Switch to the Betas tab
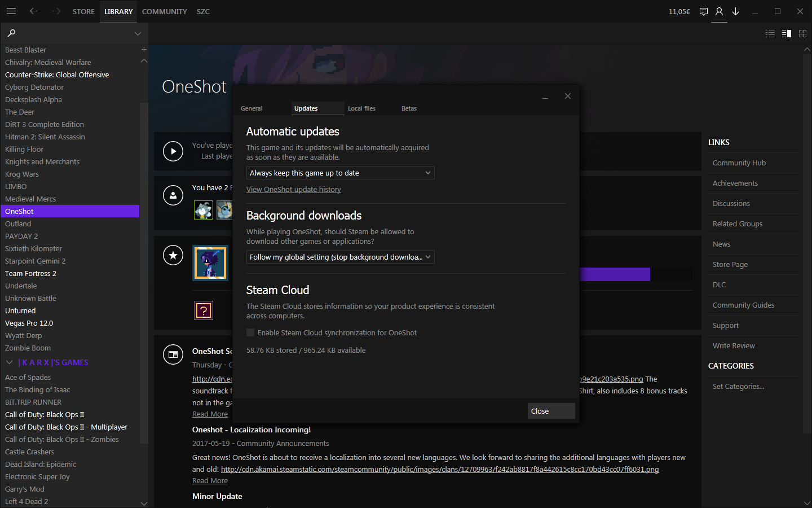The height and width of the screenshot is (508, 812). (409, 108)
